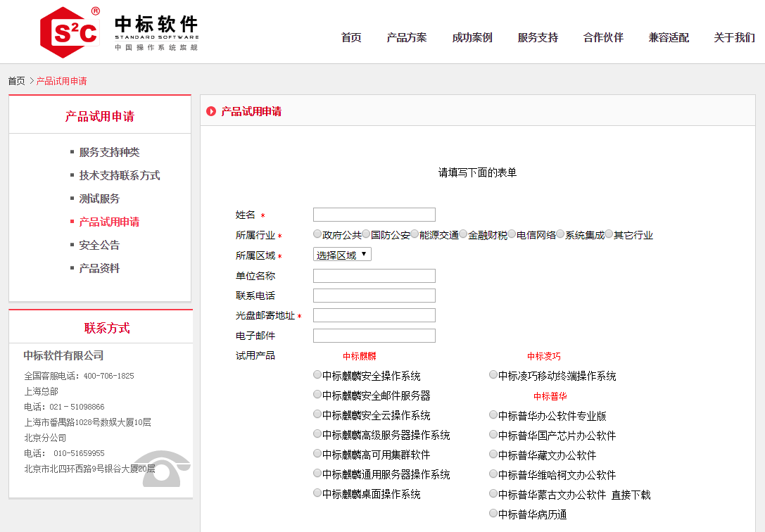Select 中标麒麟桌面操作系统 radio button
Viewport: 765px width, 532px height.
(317, 493)
